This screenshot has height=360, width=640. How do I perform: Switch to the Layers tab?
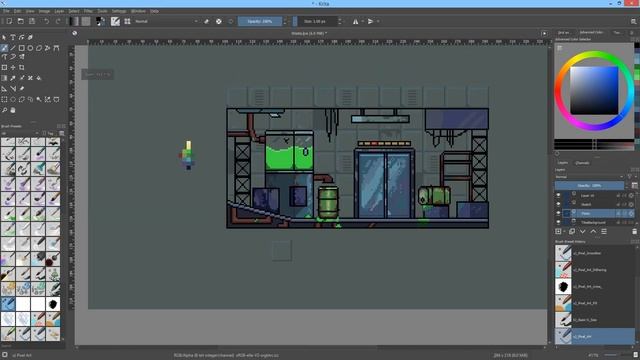point(563,163)
